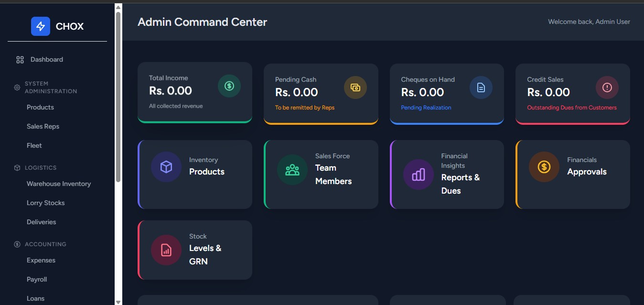The width and height of the screenshot is (644, 305).
Task: Open Warehouse Inventory from Logistics
Action: pyautogui.click(x=58, y=184)
